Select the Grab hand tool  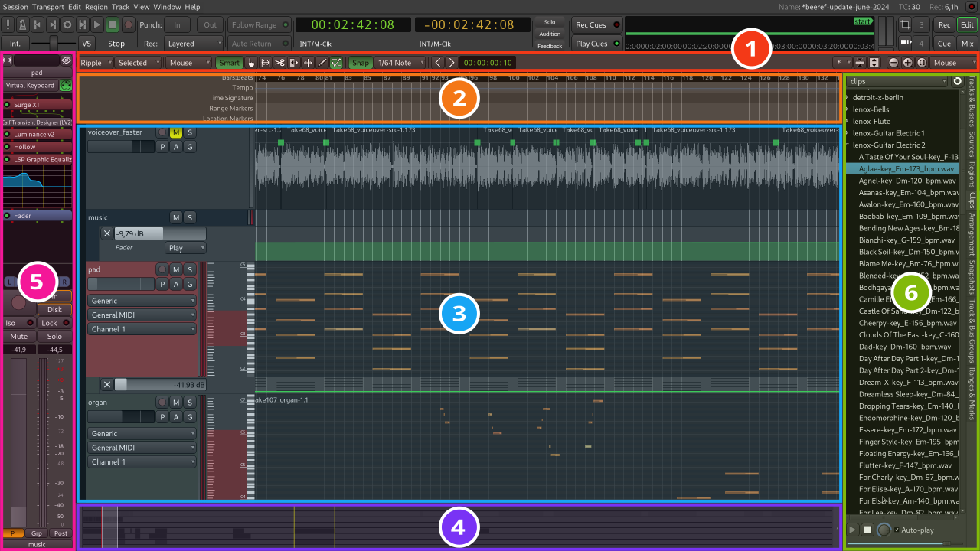click(x=251, y=63)
